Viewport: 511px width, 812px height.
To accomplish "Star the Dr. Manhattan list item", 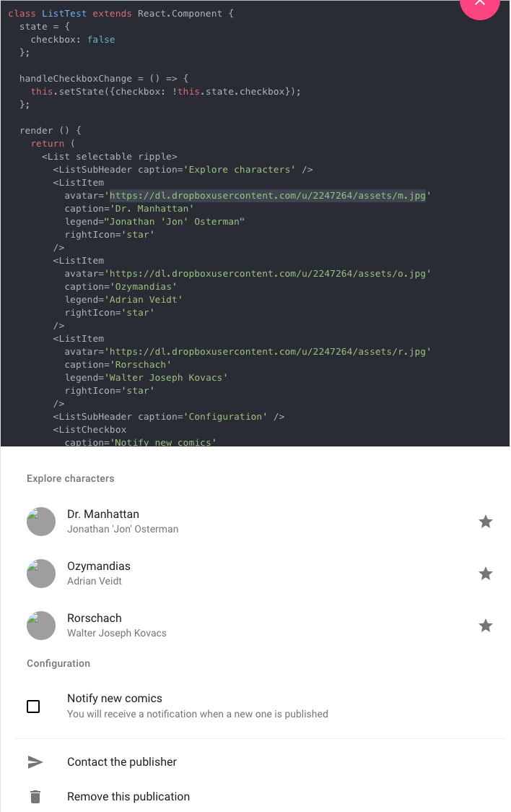I will pyautogui.click(x=485, y=522).
